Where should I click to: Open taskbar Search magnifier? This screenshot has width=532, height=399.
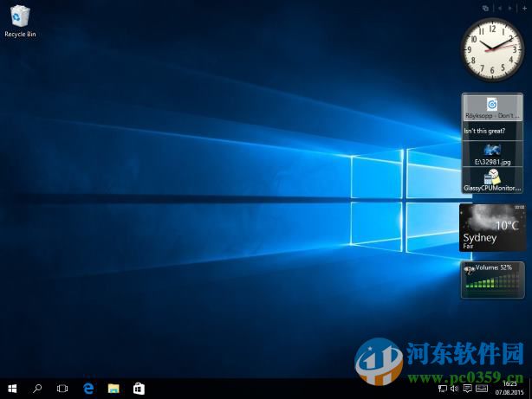(37, 389)
